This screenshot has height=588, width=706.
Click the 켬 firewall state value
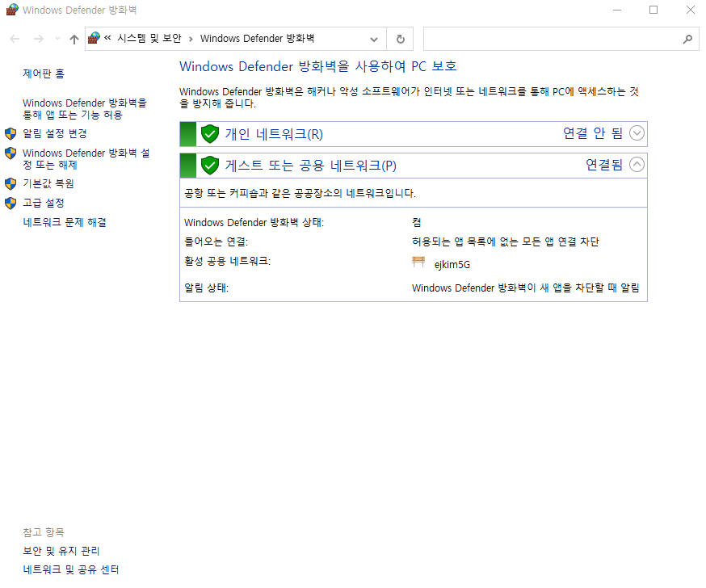(x=417, y=222)
